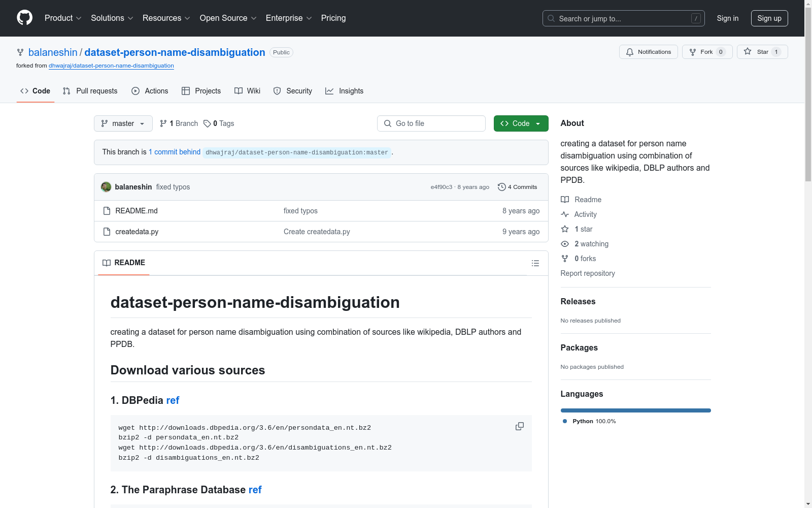This screenshot has width=812, height=508.
Task: Click the Notifications bell button
Action: [x=648, y=52]
